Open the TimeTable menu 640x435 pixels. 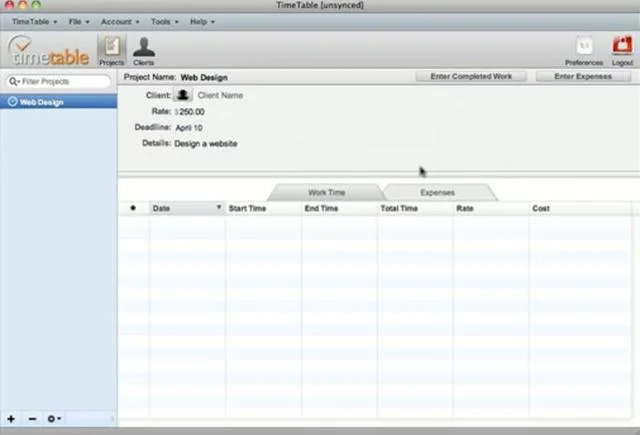click(34, 22)
